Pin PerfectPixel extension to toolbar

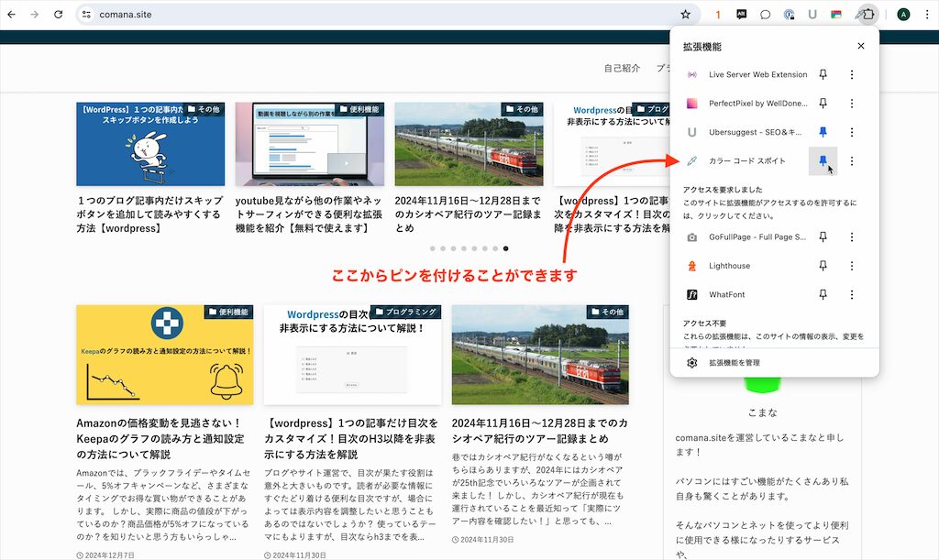823,103
